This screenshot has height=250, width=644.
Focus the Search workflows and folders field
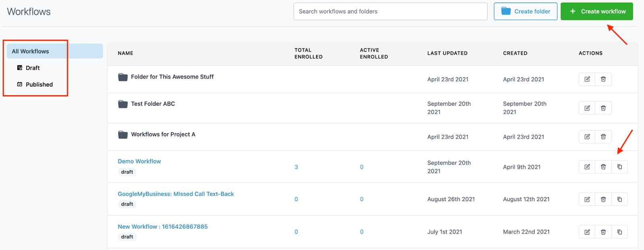point(390,11)
